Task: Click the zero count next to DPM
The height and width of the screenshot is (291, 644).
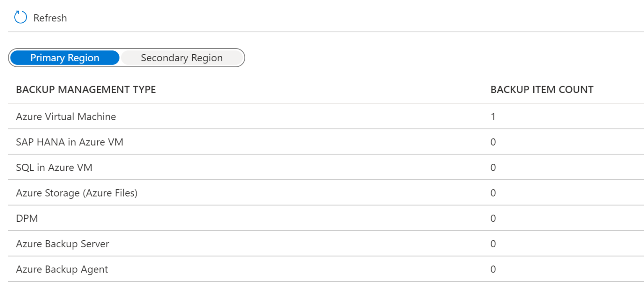Action: coord(493,218)
